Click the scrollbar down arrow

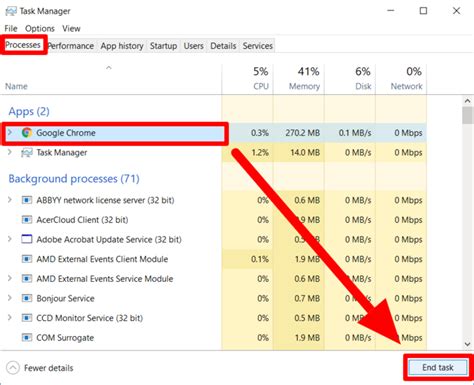tap(467, 344)
